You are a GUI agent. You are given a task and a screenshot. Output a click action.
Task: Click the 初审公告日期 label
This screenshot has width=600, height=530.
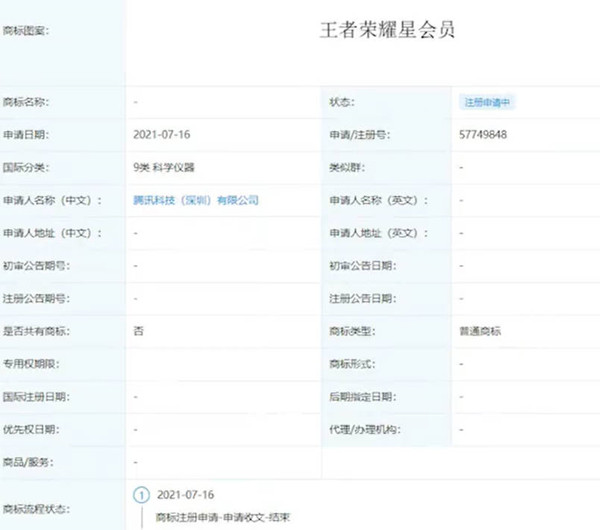(x=363, y=266)
